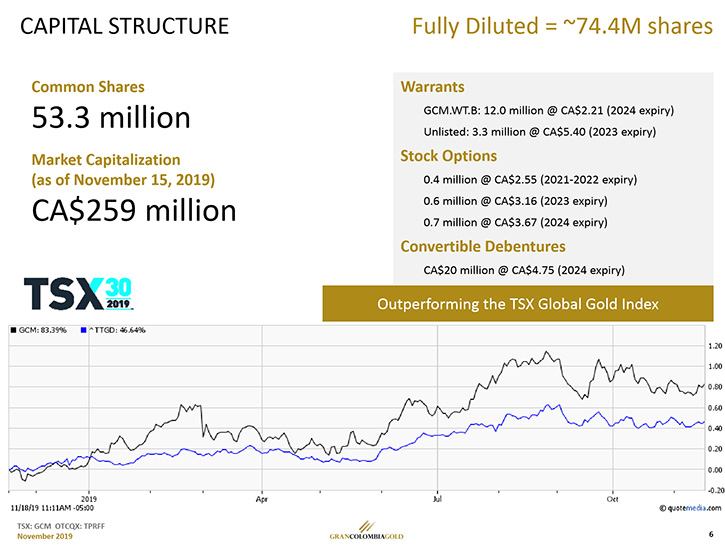Click the 0.40 y-axis value
This screenshot has width=725, height=548.
click(x=715, y=428)
